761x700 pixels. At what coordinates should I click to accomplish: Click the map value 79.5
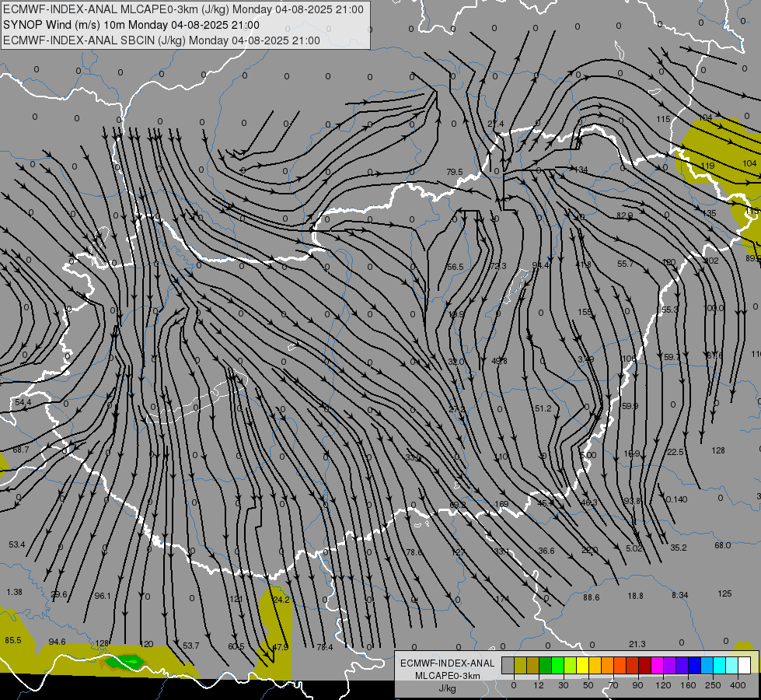[455, 172]
